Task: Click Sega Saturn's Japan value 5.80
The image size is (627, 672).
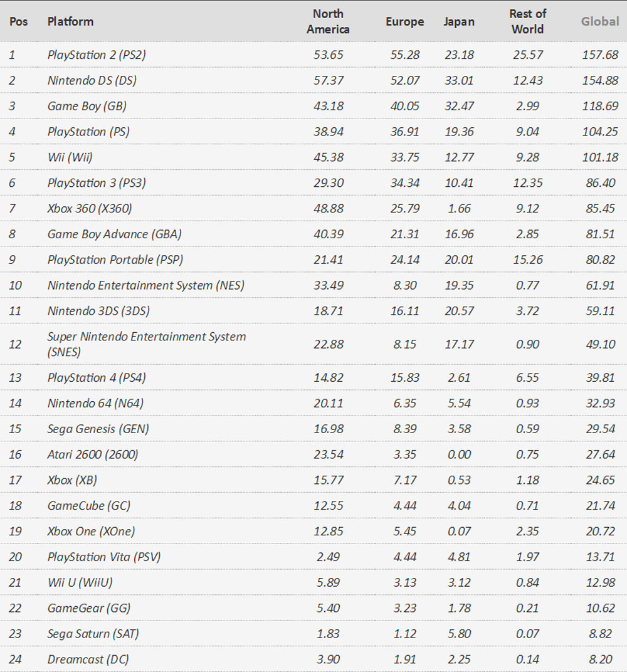Action: [459, 634]
